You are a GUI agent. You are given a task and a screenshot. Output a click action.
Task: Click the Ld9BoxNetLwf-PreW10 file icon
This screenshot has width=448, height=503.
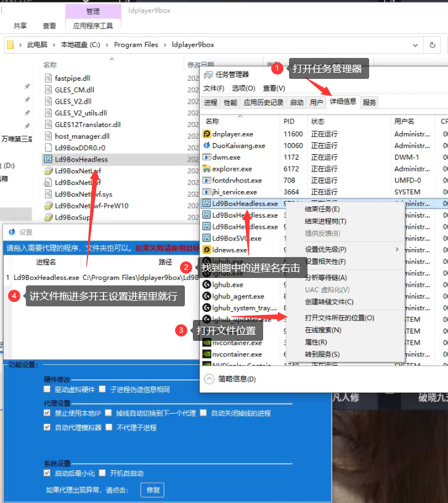pyautogui.click(x=49, y=205)
